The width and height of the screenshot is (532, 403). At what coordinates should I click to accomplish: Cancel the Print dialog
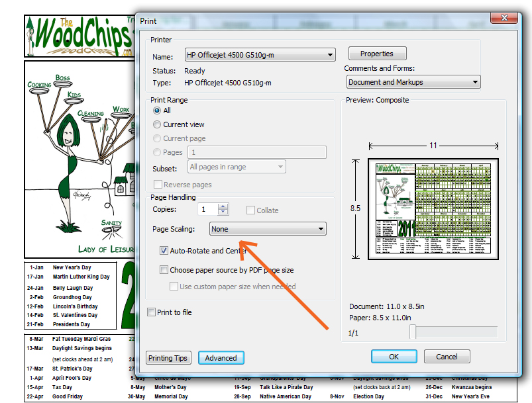point(447,357)
